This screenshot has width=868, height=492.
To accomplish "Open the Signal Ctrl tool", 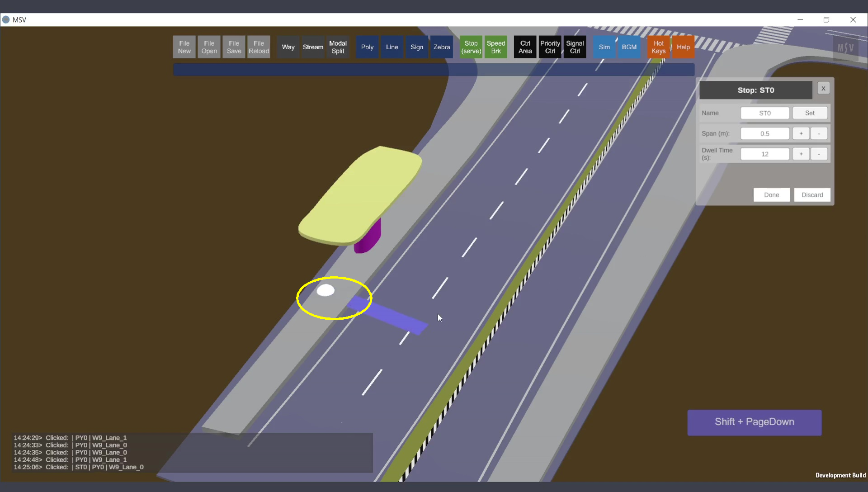I will pos(575,47).
